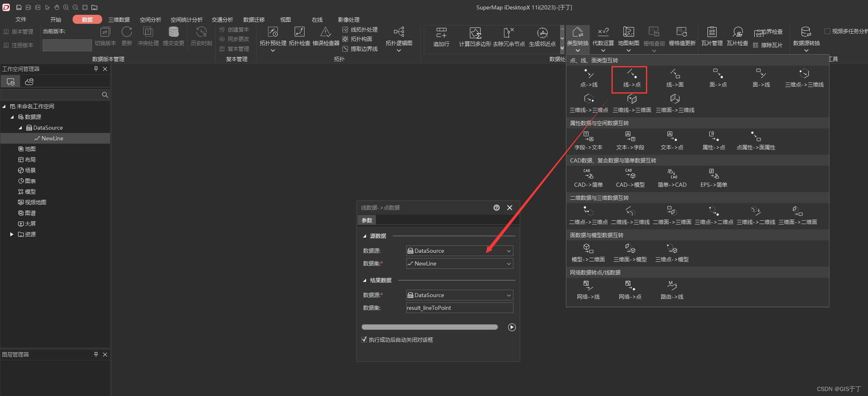Open source 数据集 NewLine dropdown
This screenshot has height=396, width=868.
(459, 263)
